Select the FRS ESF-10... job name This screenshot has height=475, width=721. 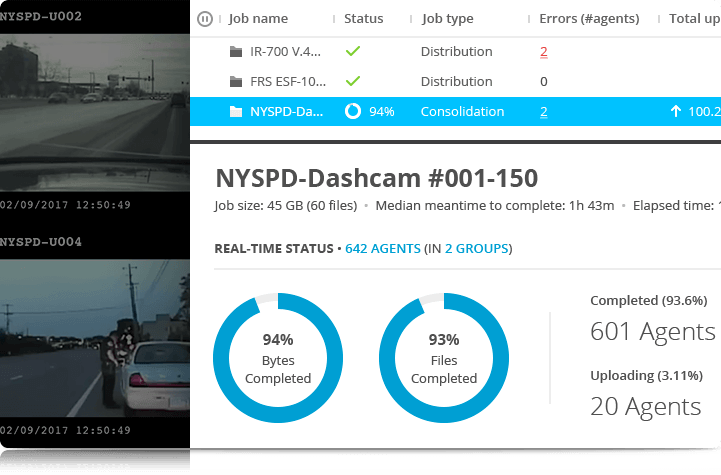pos(288,81)
